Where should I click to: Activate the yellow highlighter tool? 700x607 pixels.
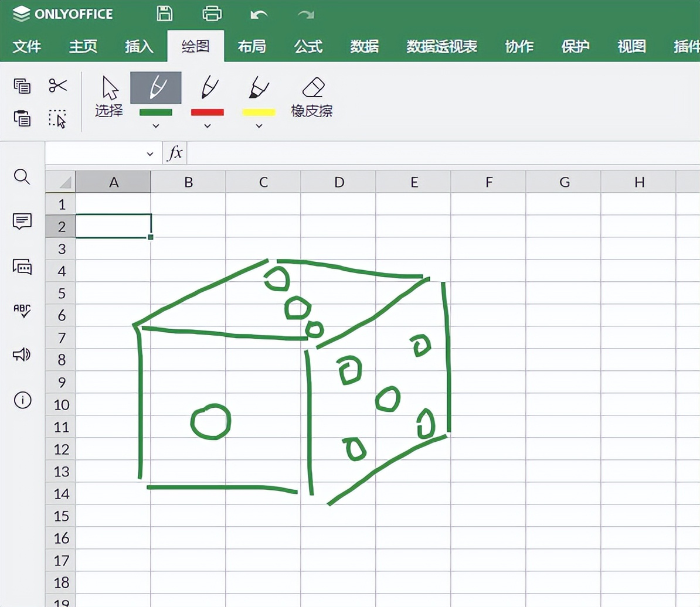(x=258, y=88)
